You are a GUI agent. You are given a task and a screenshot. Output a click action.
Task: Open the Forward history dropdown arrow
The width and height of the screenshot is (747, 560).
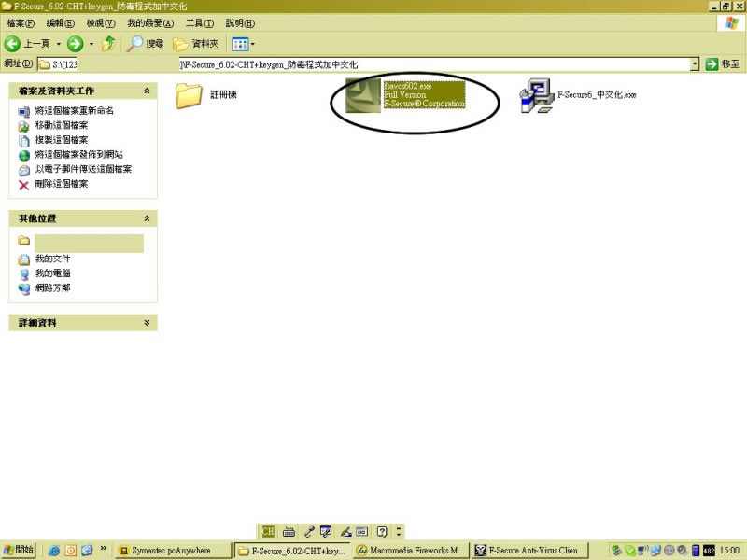click(91, 44)
